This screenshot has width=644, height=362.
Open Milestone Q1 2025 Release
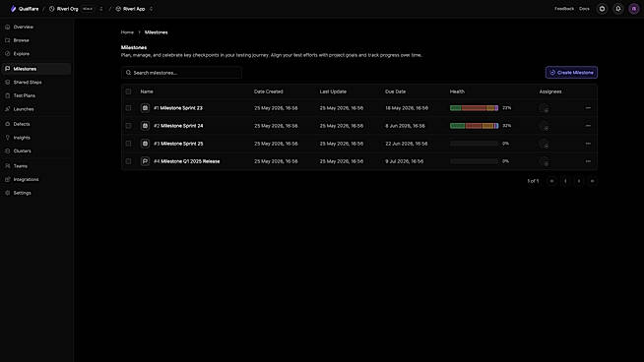coord(190,161)
